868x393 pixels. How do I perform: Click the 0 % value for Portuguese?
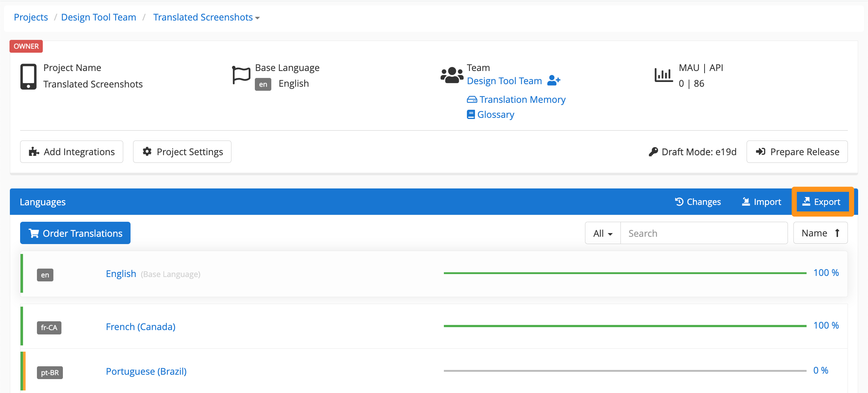click(821, 371)
